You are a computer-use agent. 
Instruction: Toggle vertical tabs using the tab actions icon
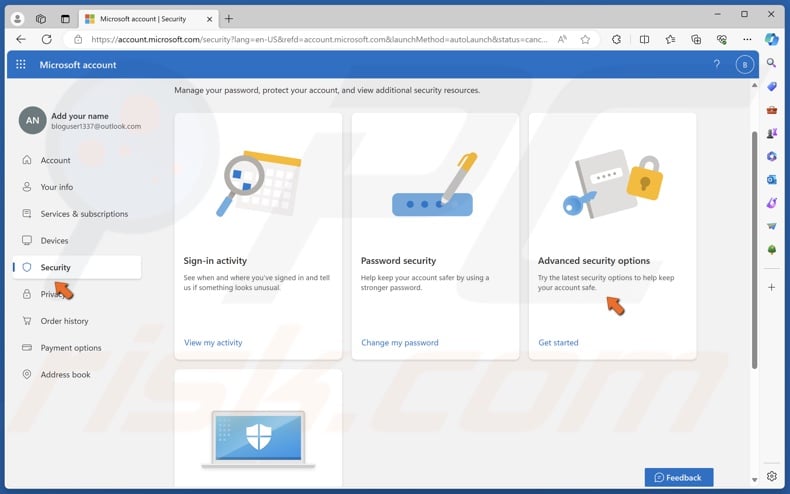(x=65, y=19)
